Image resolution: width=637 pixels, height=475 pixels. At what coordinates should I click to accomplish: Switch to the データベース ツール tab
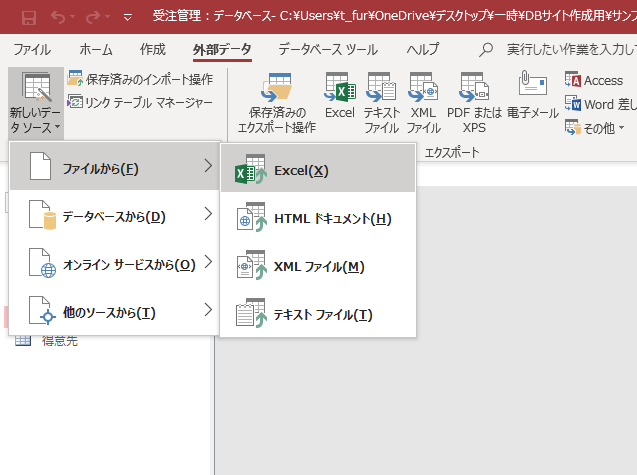327,48
